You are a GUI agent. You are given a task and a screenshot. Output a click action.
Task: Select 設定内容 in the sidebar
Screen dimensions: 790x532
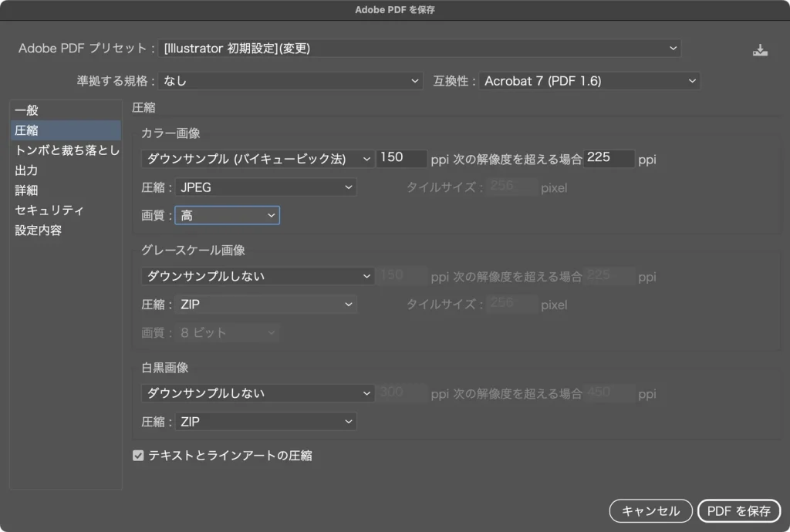click(66, 230)
